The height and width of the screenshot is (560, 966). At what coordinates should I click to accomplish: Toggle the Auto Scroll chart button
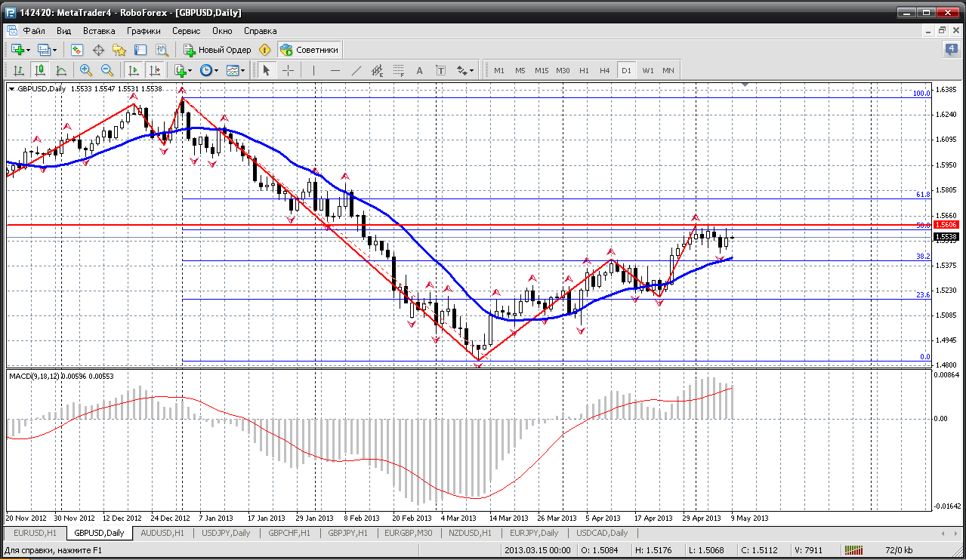[134, 70]
